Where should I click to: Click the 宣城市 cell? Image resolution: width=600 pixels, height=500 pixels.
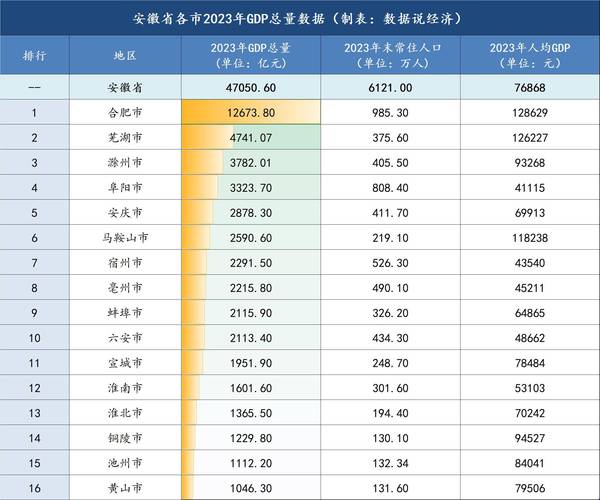point(125,363)
